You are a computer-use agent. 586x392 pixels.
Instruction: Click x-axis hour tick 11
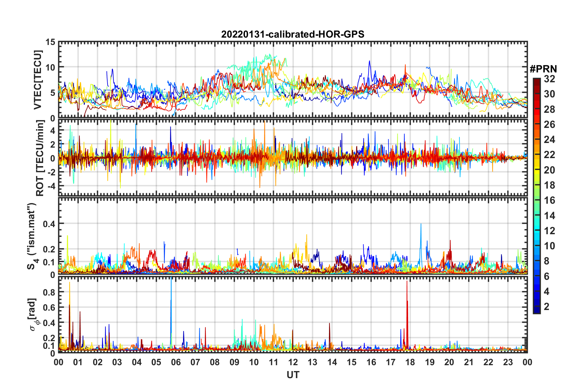click(x=274, y=362)
